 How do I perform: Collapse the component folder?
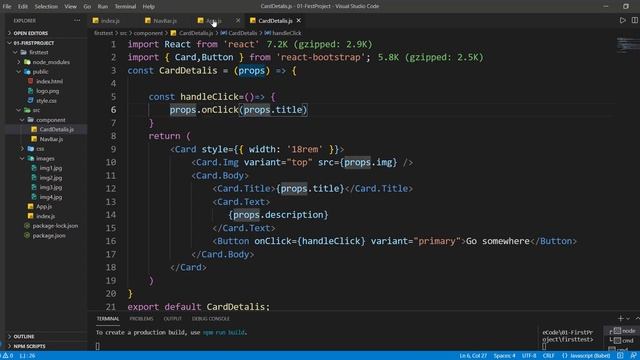point(51,120)
